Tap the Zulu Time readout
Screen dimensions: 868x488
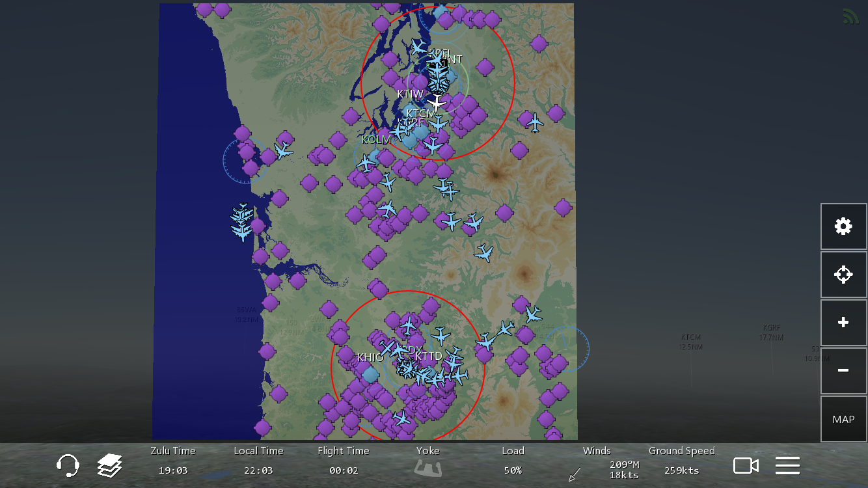pyautogui.click(x=173, y=461)
